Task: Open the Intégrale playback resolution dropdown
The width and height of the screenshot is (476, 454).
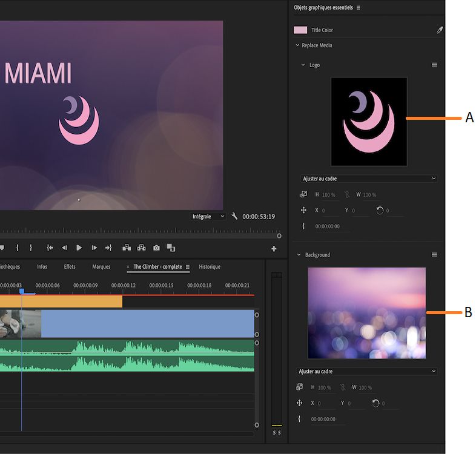Action: pyautogui.click(x=208, y=216)
